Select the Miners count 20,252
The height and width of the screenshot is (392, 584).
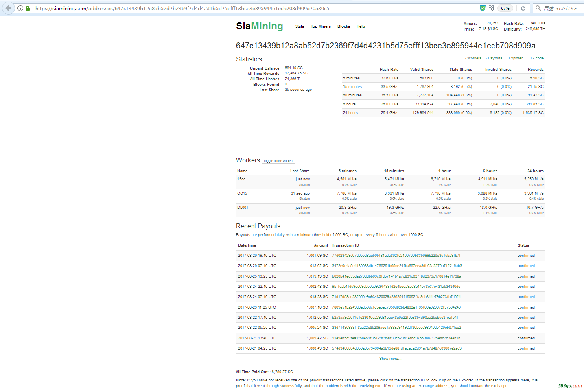tap(492, 23)
